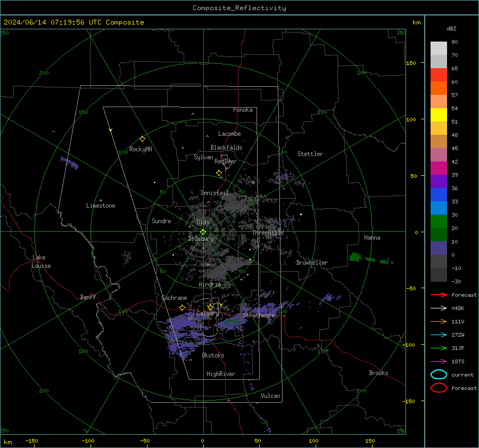Click the RockyMH label
Viewport: 479px width, 448px height.
pos(141,149)
